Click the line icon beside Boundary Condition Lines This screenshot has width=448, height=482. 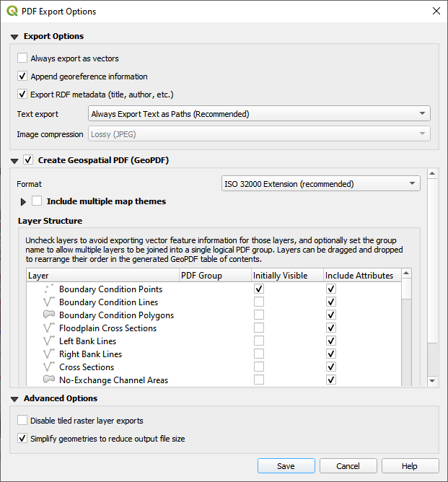[49, 302]
